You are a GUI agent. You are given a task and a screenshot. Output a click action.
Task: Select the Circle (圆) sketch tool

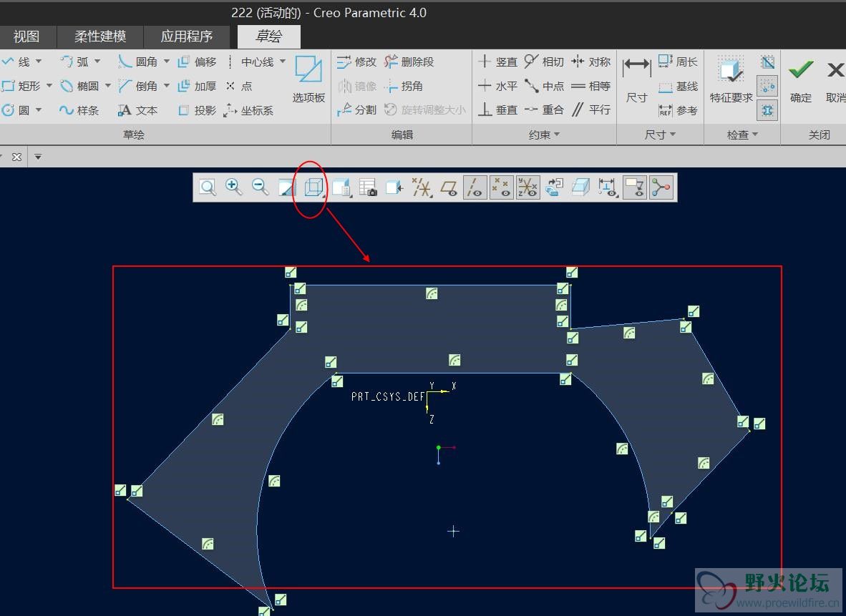16,110
